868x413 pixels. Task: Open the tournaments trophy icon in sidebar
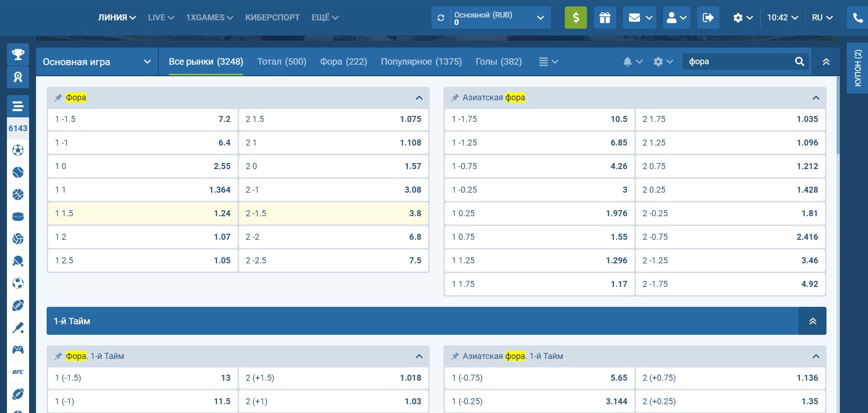coord(18,55)
